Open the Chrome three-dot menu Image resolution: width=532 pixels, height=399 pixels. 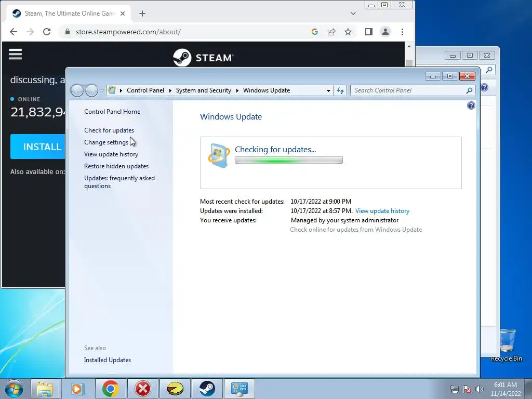point(403,32)
